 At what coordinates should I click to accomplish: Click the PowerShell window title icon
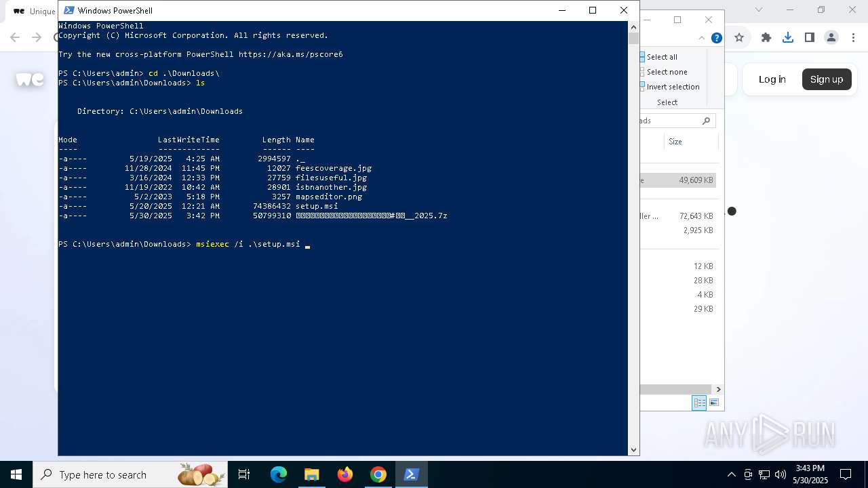[x=68, y=10]
